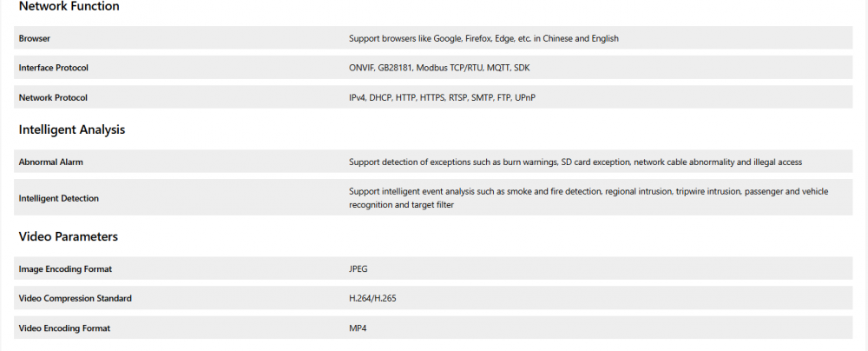The image size is (868, 351).
Task: Select the Intelligent Detection row label
Action: click(x=59, y=198)
